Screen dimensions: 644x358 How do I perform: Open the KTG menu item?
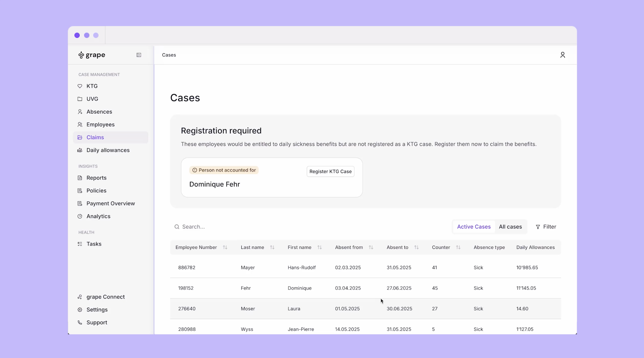[110, 86]
